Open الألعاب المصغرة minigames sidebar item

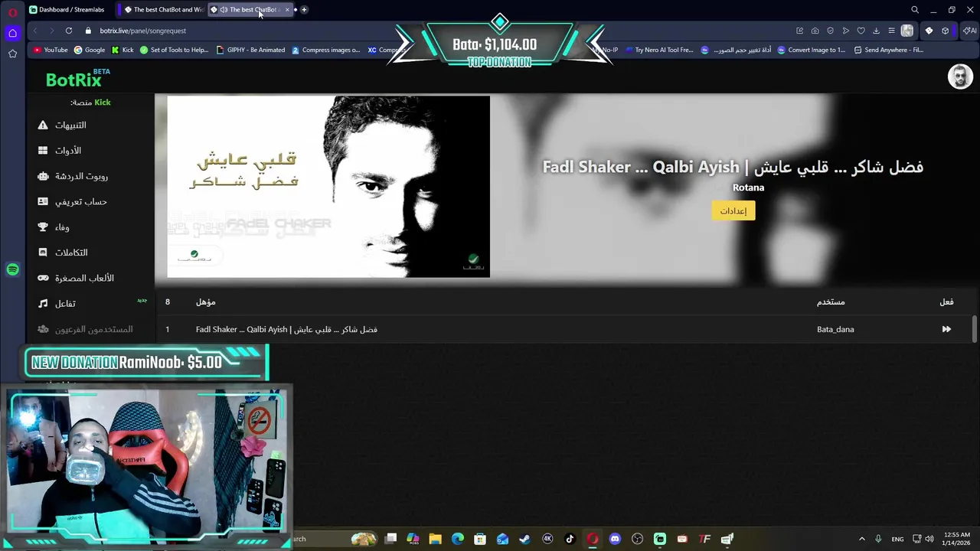point(84,278)
